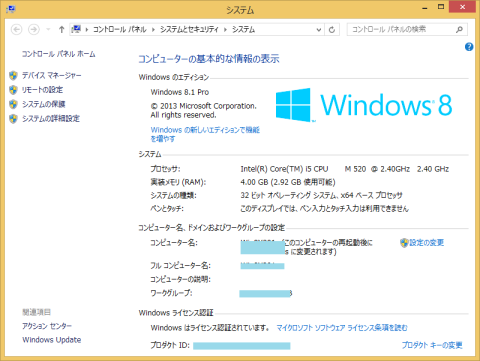Click the magnifier search icon
Screen dimensions: 480x361
(x=459, y=29)
